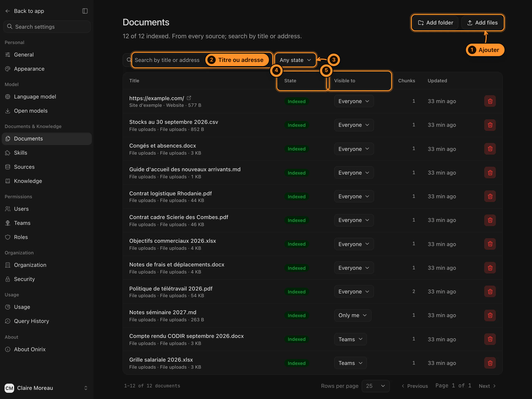Click the Indexed badge for Notes séminaire 2027.md

click(x=297, y=315)
